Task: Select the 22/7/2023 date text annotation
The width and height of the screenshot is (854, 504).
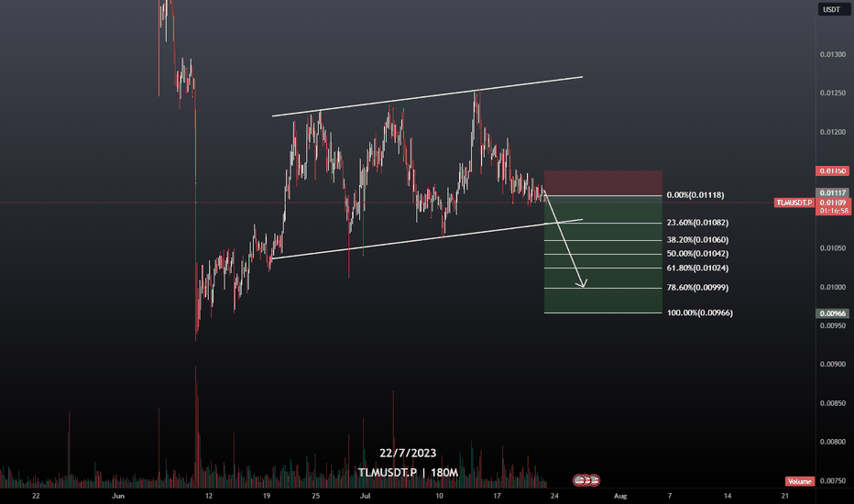Action: (408, 453)
